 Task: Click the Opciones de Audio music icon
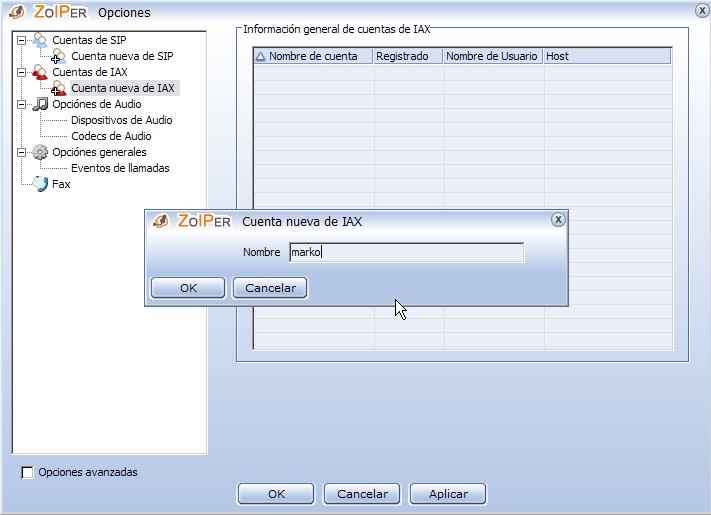pos(40,104)
